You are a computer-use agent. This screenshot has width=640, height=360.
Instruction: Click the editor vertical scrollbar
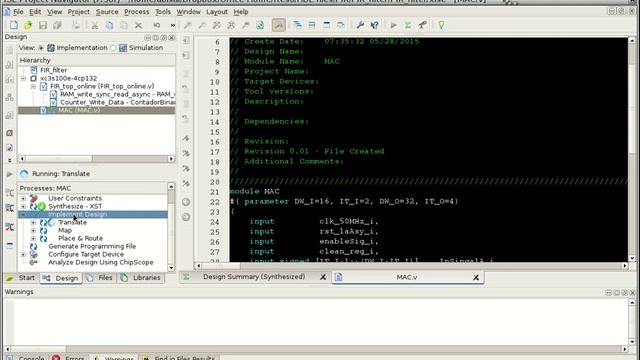point(632,149)
